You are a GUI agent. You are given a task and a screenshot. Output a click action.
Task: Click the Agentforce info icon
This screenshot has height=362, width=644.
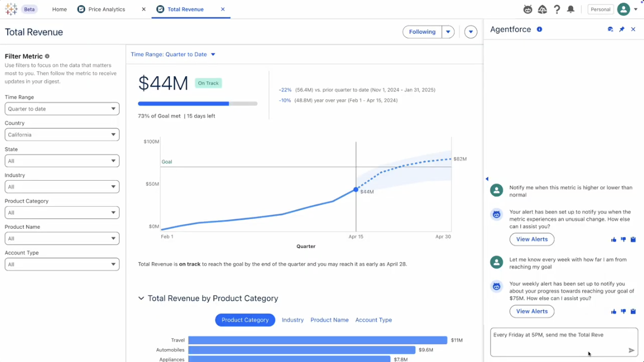[x=540, y=29]
